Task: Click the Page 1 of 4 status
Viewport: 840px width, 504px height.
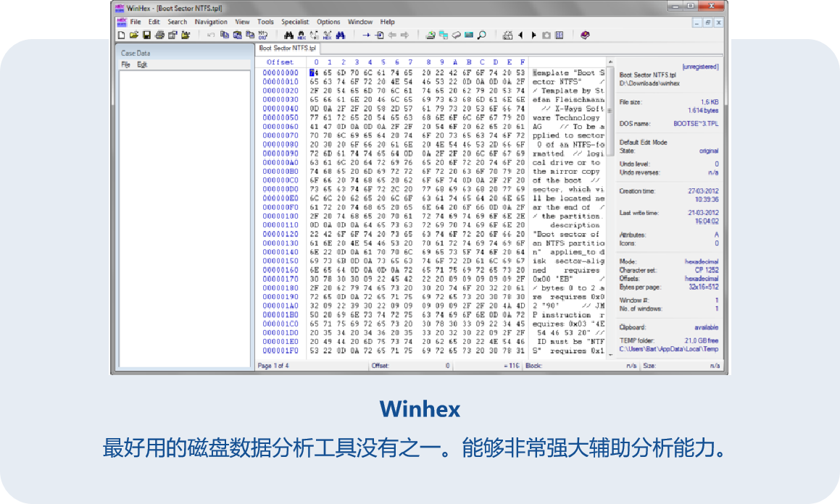Action: click(x=273, y=366)
